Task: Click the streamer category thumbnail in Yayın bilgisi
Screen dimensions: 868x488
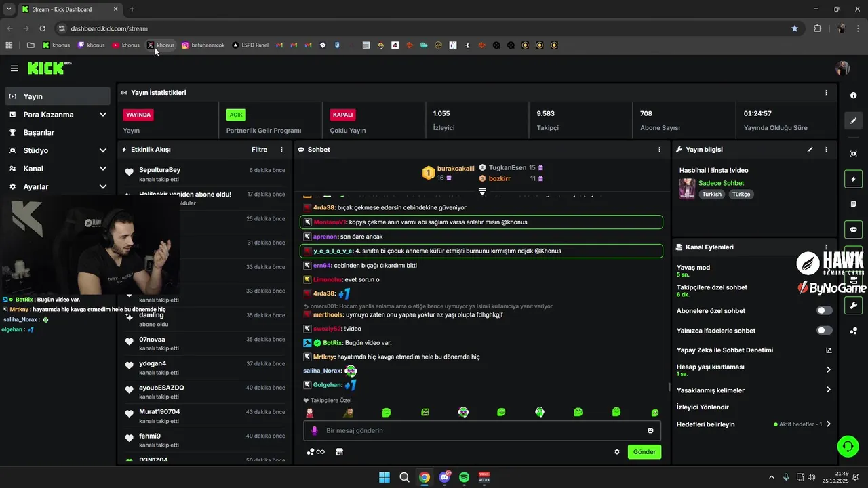Action: [687, 188]
